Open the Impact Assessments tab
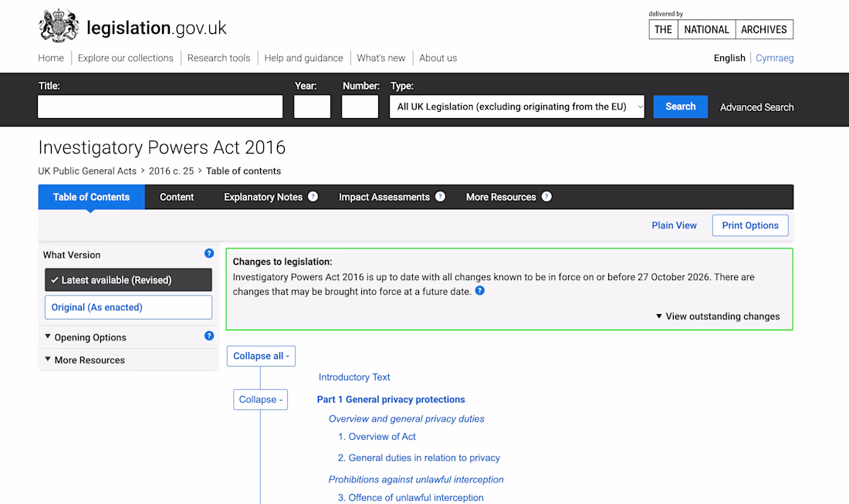This screenshot has height=504, width=849. pos(384,197)
